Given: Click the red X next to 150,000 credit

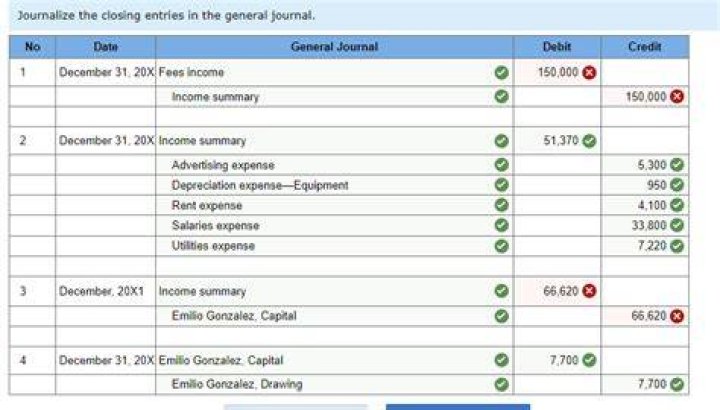Looking at the screenshot, I should pyautogui.click(x=677, y=96).
